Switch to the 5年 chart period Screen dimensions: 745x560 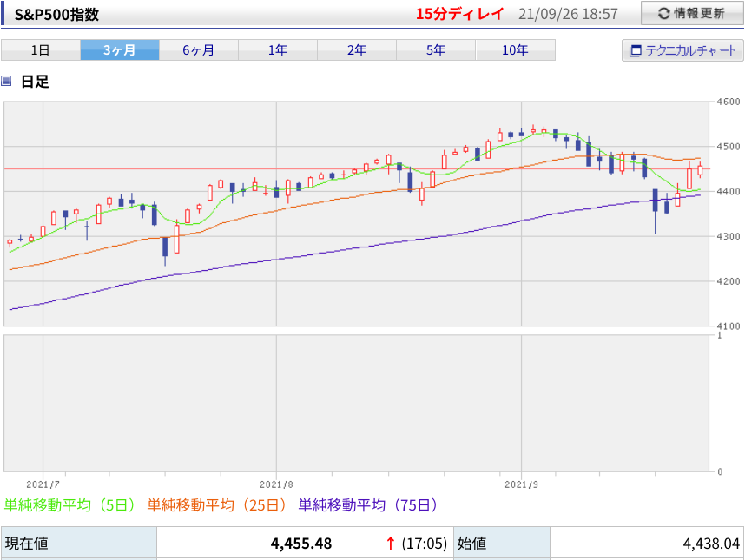pyautogui.click(x=436, y=49)
